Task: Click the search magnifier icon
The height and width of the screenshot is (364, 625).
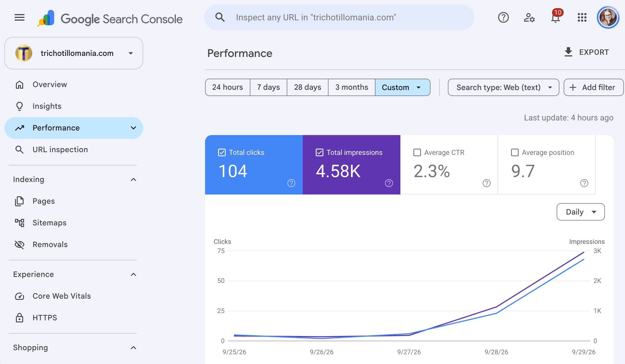Action: coord(220,17)
